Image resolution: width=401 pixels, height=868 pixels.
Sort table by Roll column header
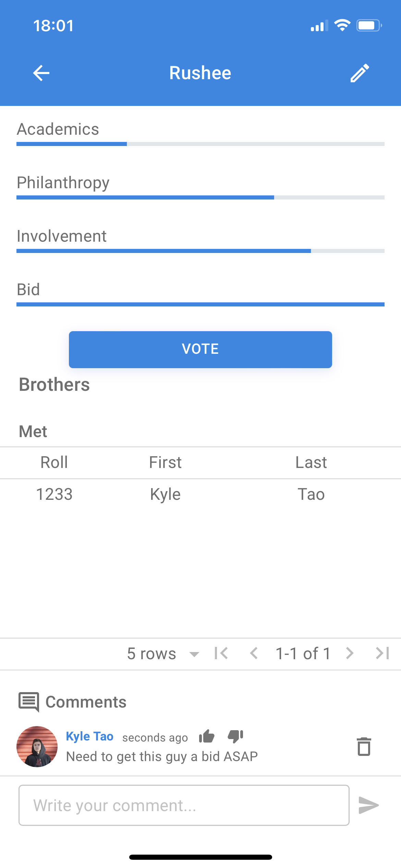[x=54, y=462]
